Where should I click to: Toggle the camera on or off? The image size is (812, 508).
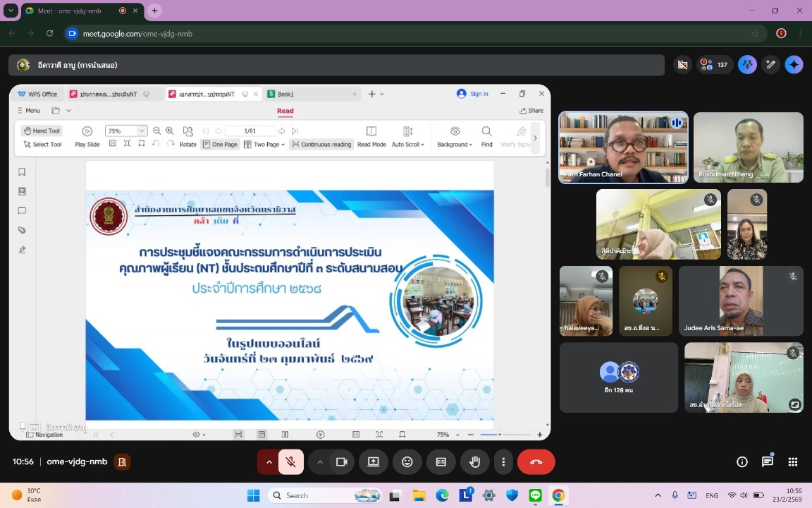[x=341, y=462]
